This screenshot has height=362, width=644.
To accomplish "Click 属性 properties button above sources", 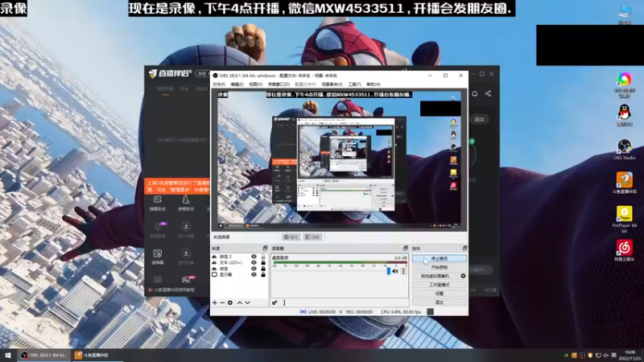I will click(x=291, y=237).
